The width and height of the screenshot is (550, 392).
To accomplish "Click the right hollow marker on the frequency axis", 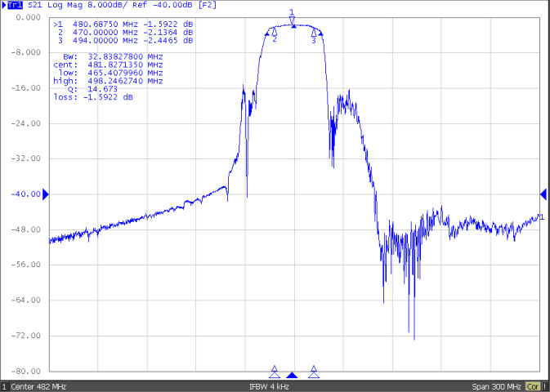I will click(313, 371).
